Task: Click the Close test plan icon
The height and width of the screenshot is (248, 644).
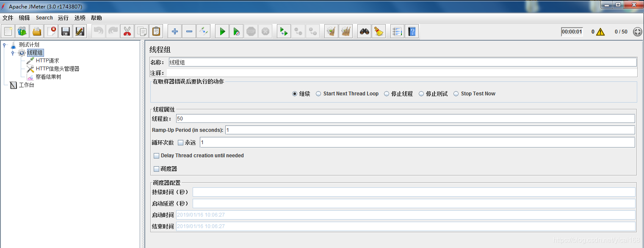Action: [51, 31]
